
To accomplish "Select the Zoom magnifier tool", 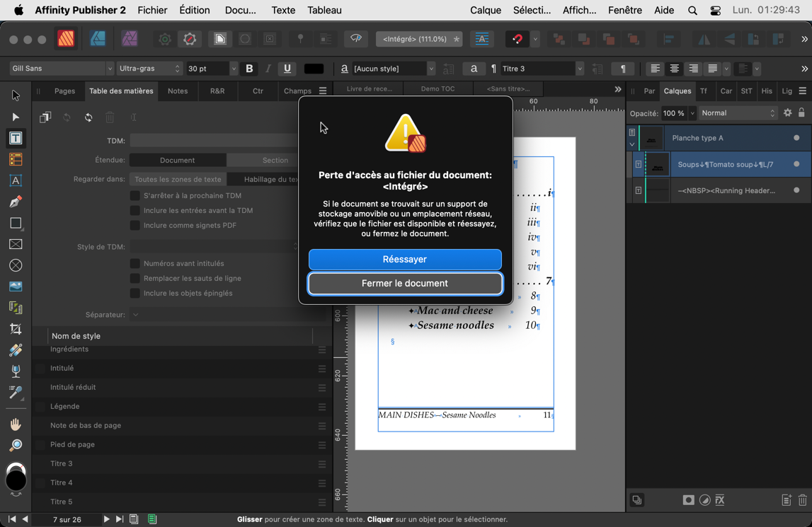I will click(16, 446).
